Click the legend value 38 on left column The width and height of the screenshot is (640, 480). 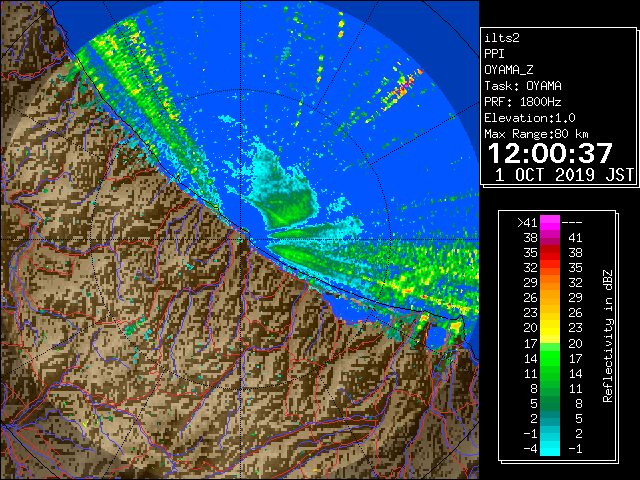tap(531, 238)
